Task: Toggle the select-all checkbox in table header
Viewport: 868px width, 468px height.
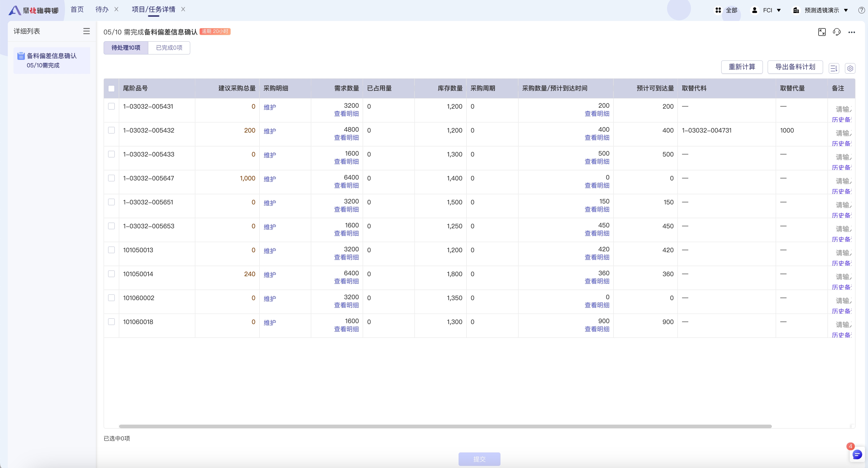Action: 111,89
